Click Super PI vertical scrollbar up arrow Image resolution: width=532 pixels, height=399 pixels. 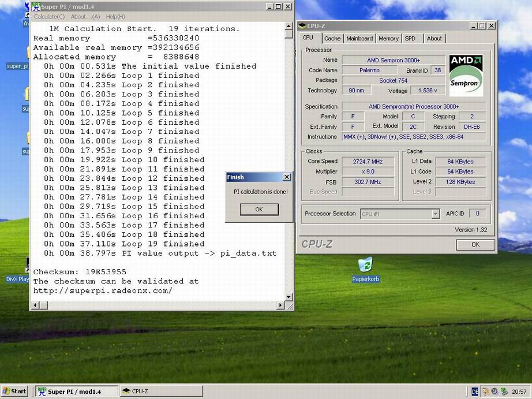pos(289,26)
